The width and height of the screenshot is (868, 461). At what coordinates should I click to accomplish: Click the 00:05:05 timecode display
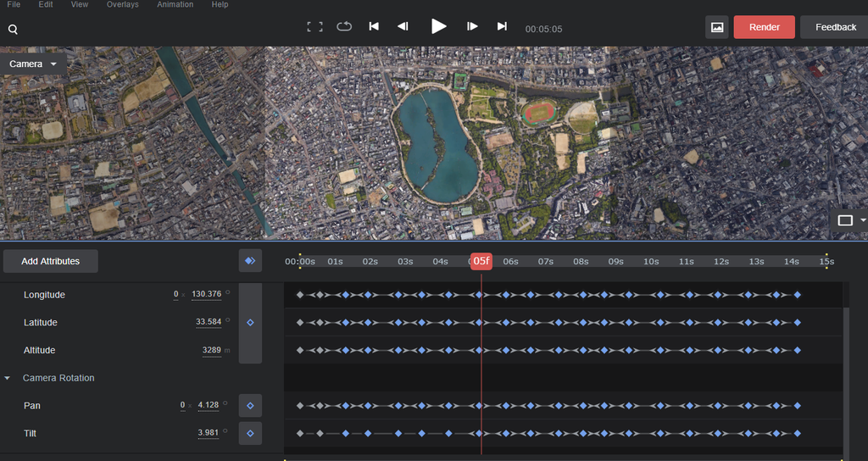coord(543,30)
